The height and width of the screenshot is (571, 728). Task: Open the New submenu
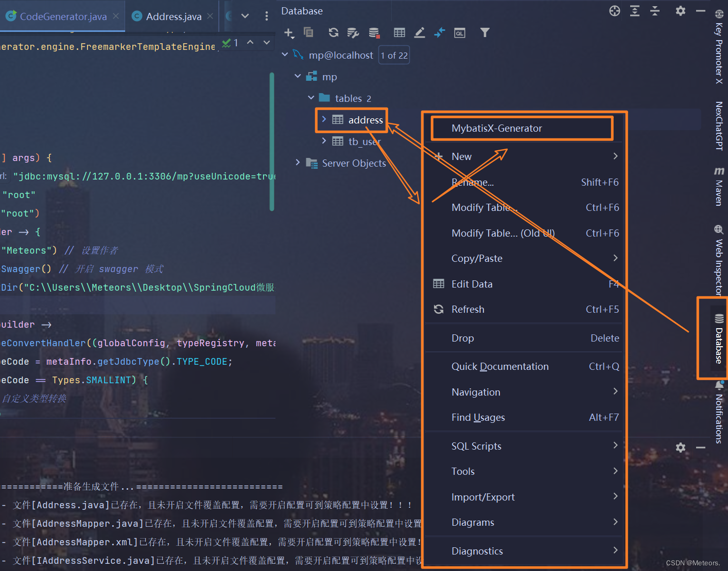pyautogui.click(x=523, y=156)
